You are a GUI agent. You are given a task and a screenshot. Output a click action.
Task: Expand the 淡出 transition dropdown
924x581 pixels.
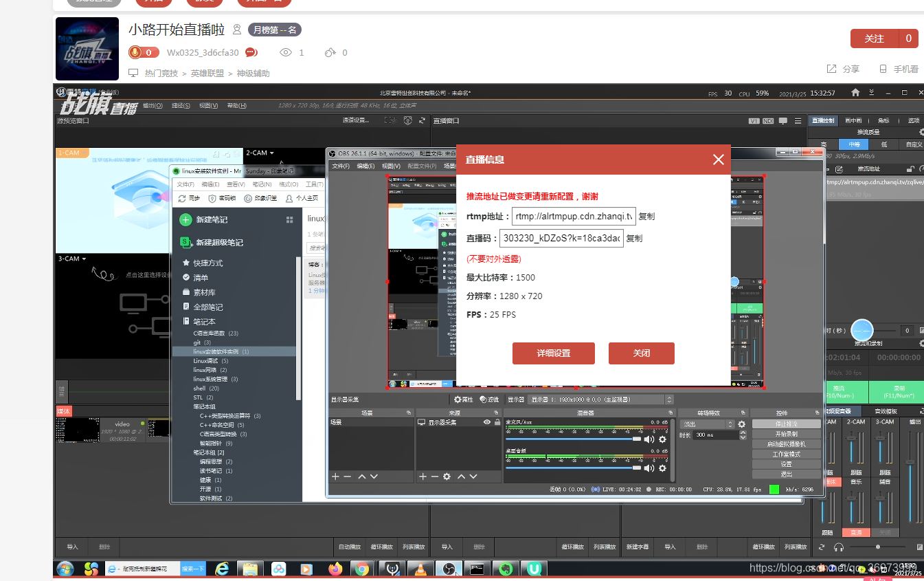click(x=708, y=424)
